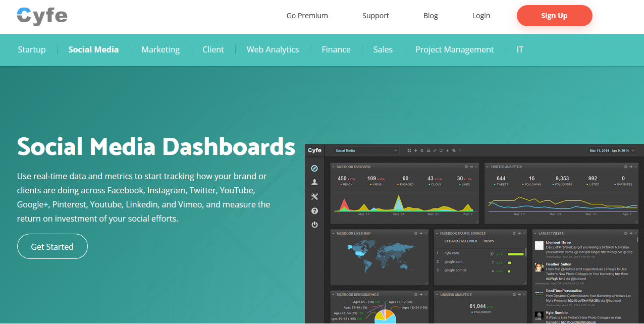
Task: Select the Social Media tab
Action: (93, 49)
